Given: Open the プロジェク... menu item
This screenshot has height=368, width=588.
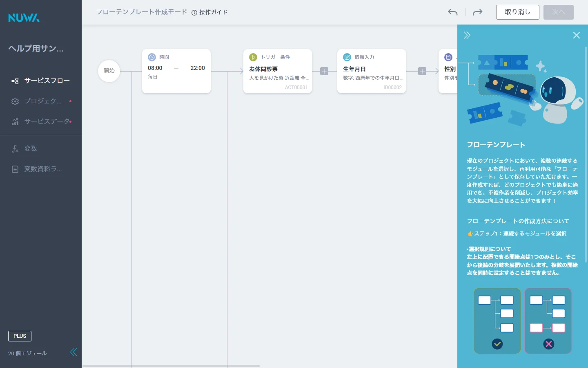Looking at the screenshot, I should click(41, 101).
